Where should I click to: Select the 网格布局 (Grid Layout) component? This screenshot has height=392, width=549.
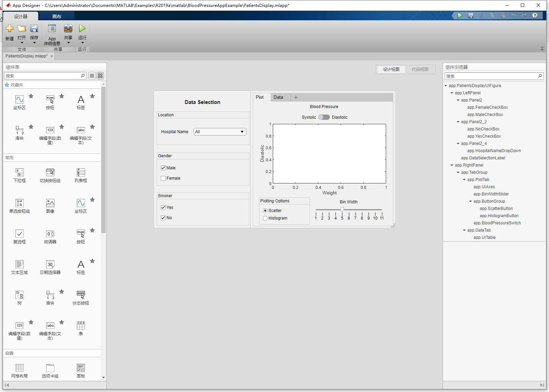[20, 371]
